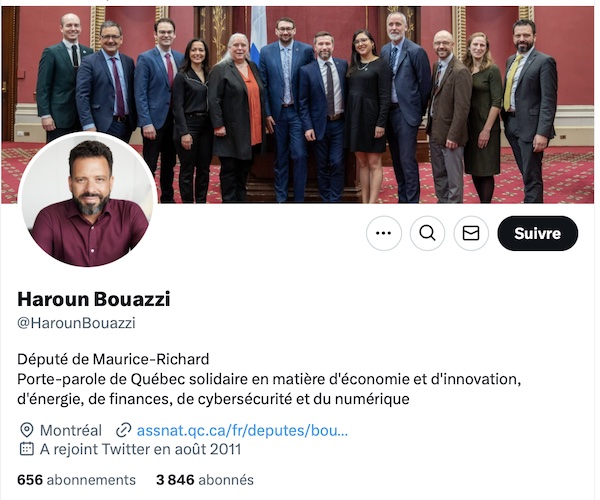Click the Haroun Bouazzi display name
The height and width of the screenshot is (500, 600).
pyautogui.click(x=94, y=299)
